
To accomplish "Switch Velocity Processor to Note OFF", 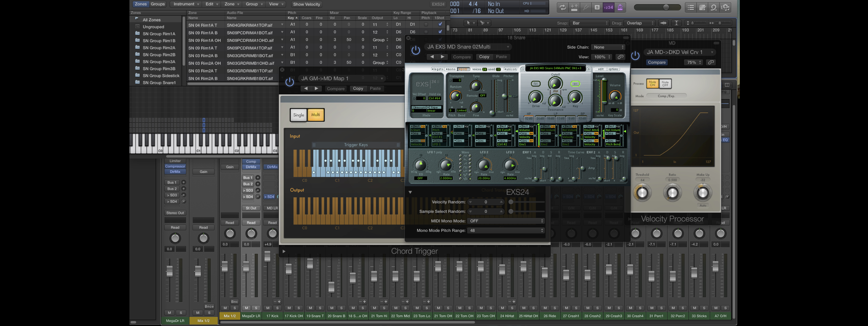I will click(665, 83).
